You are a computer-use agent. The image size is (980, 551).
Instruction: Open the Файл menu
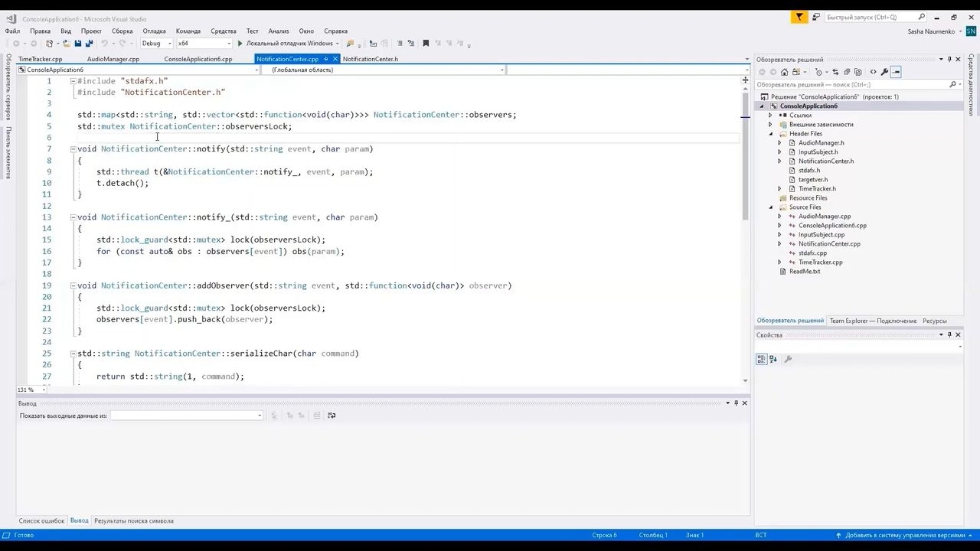(x=12, y=31)
